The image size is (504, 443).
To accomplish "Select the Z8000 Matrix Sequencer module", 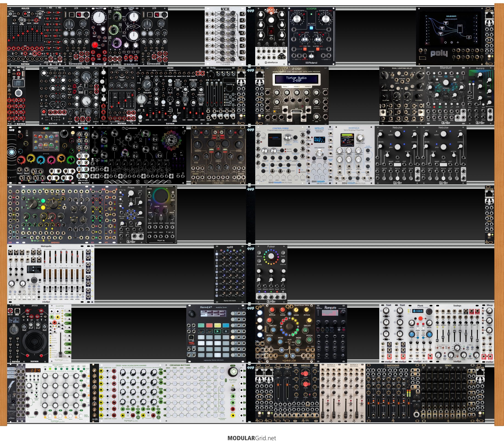I will pyautogui.click(x=131, y=393).
